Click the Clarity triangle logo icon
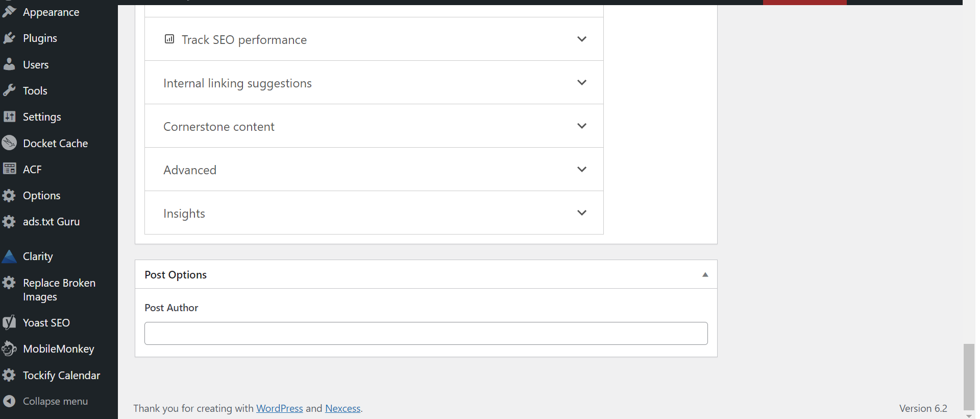The height and width of the screenshot is (419, 980). pos(9,256)
